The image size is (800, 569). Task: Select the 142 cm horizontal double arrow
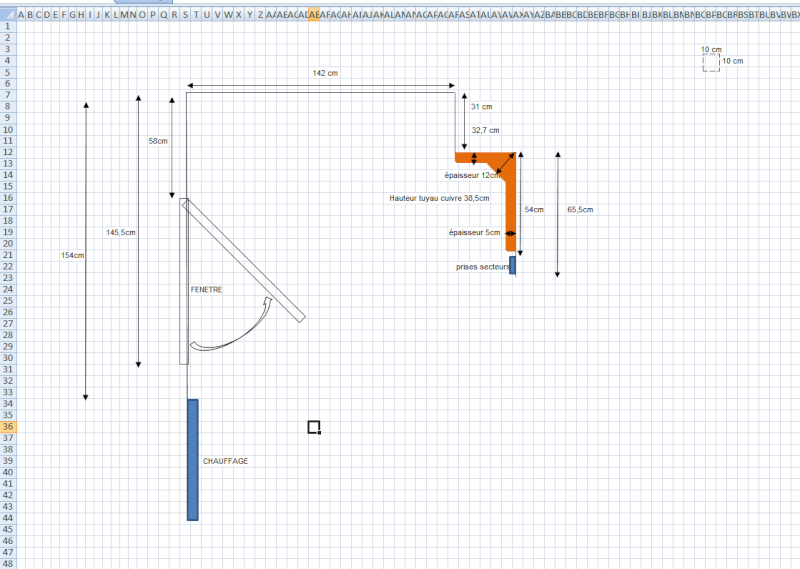[321, 86]
